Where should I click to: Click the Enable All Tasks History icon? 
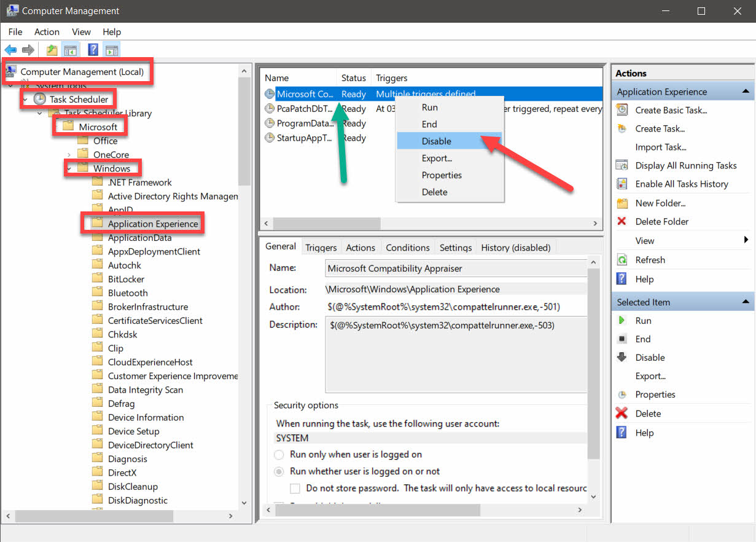[622, 184]
